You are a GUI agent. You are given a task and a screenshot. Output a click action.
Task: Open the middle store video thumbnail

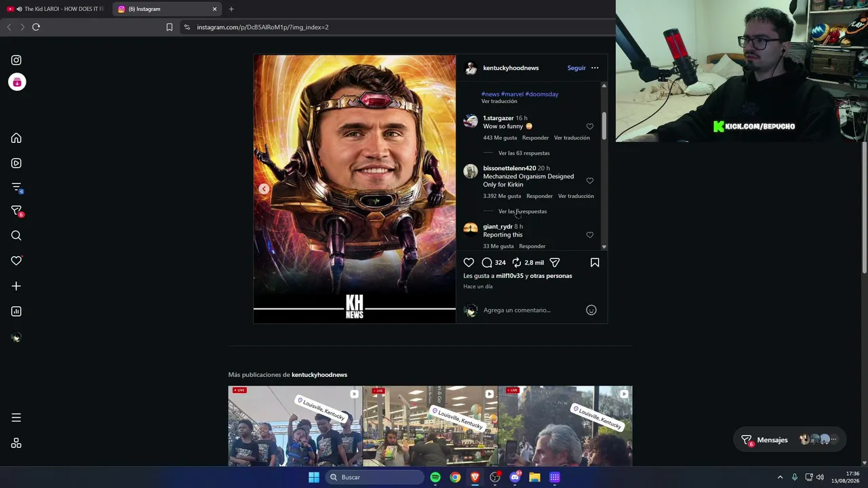pyautogui.click(x=430, y=426)
